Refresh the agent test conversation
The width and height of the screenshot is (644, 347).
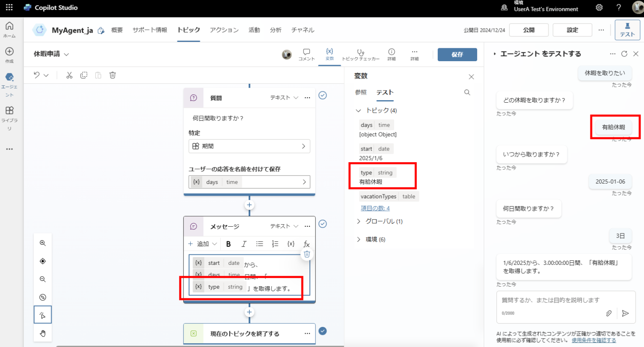pos(624,54)
